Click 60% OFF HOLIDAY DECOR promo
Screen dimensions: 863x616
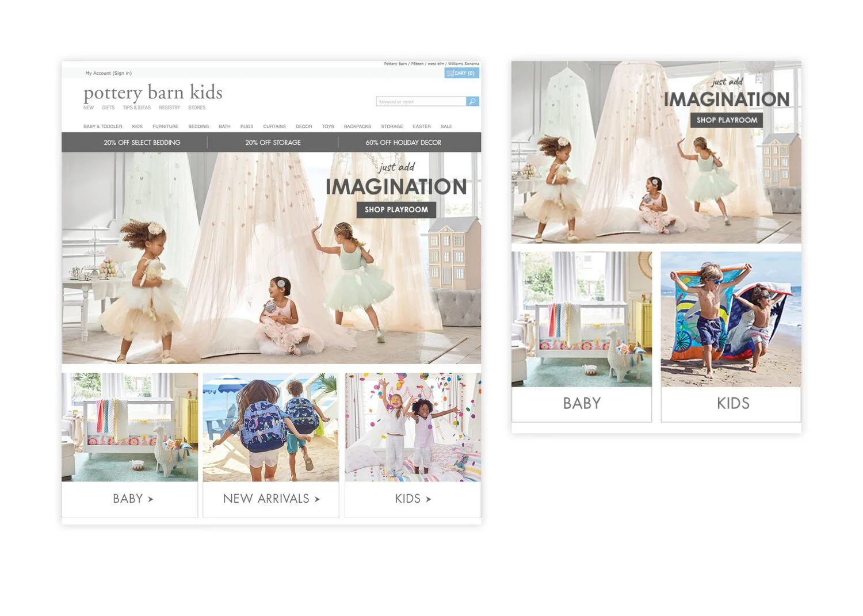[x=403, y=143]
